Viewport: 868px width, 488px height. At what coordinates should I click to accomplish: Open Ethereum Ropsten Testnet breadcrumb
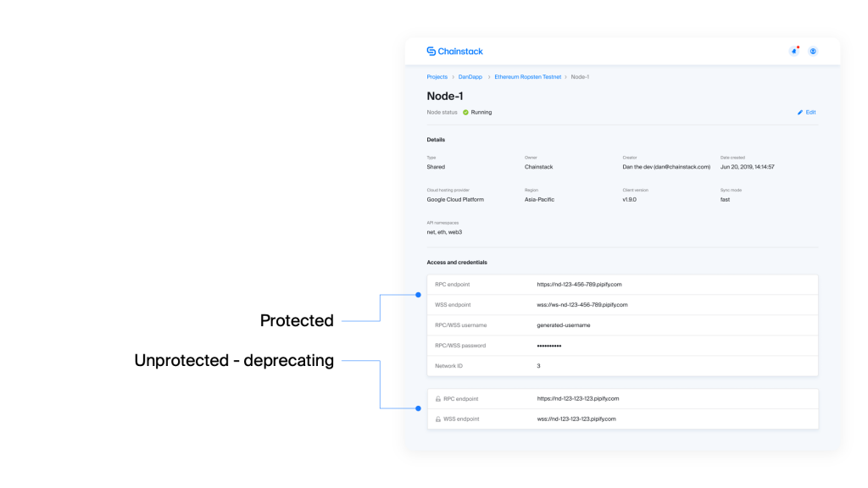pyautogui.click(x=527, y=77)
